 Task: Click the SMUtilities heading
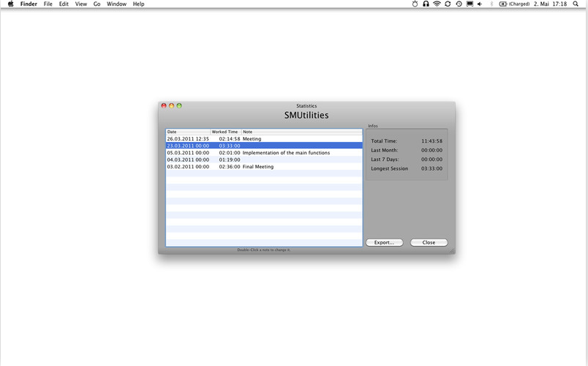click(x=306, y=115)
